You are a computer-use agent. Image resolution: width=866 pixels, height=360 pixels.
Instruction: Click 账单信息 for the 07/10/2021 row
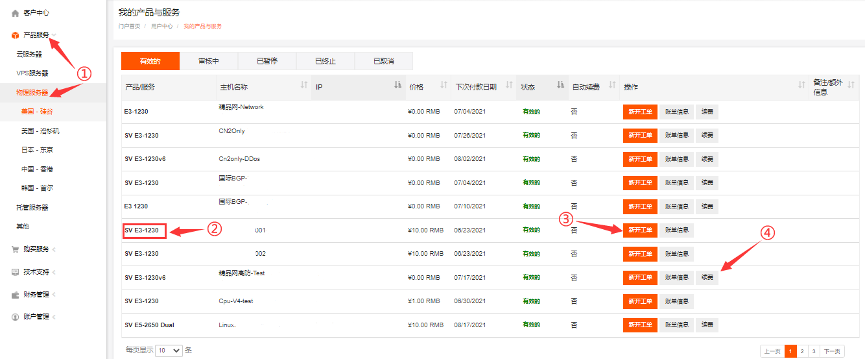coord(677,207)
